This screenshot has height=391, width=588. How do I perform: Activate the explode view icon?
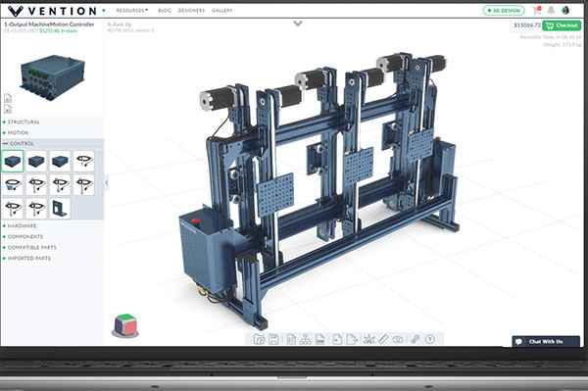click(x=368, y=339)
